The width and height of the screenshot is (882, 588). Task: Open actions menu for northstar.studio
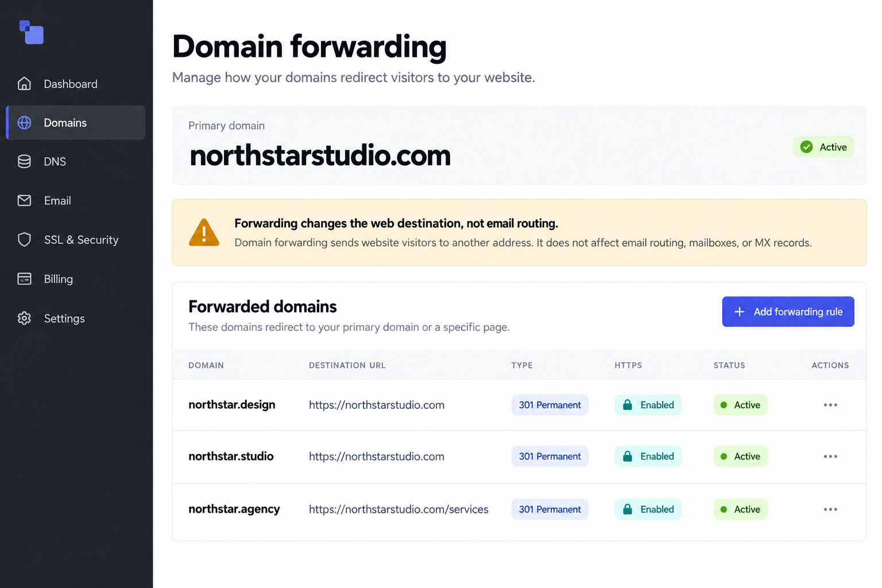click(x=830, y=457)
